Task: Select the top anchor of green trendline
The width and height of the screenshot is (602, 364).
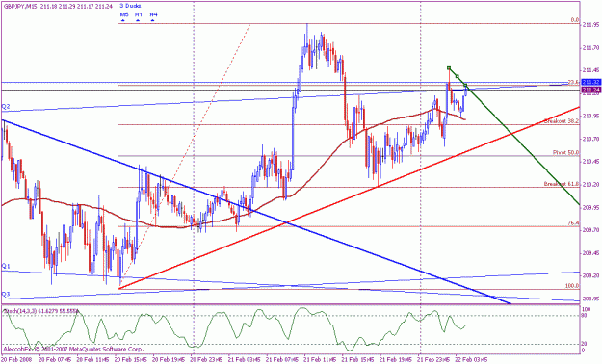Action: [x=449, y=68]
